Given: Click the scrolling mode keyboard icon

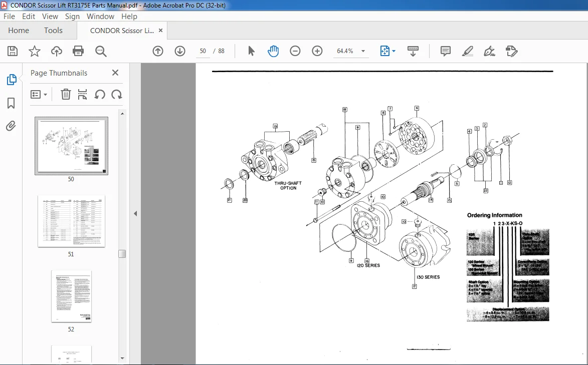Looking at the screenshot, I should click(413, 51).
